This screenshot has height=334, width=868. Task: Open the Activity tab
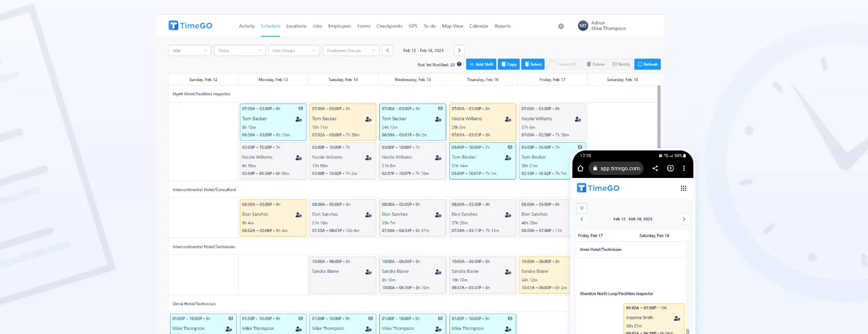[x=247, y=26]
